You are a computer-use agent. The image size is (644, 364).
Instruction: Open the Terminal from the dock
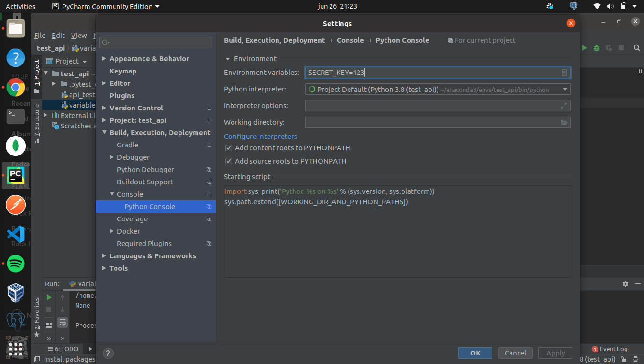pyautogui.click(x=16, y=117)
